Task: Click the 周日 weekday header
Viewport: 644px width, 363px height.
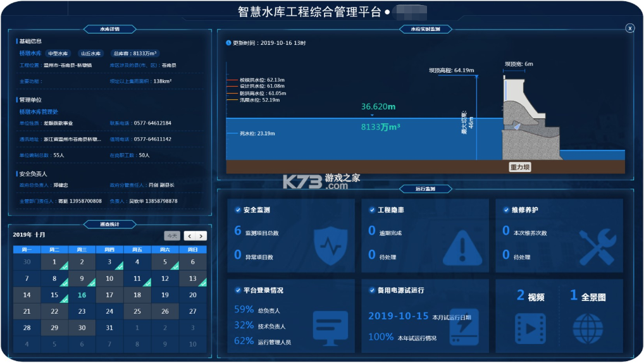Action: coord(192,250)
